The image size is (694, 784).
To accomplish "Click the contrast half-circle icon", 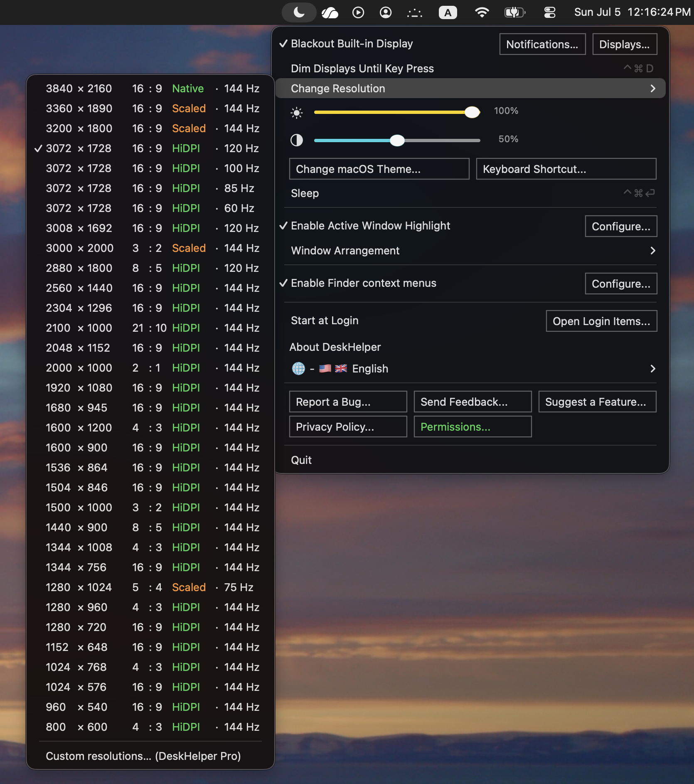I will [297, 140].
